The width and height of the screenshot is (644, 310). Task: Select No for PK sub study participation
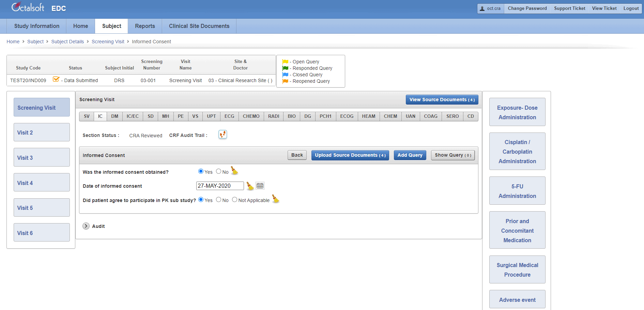point(219,200)
